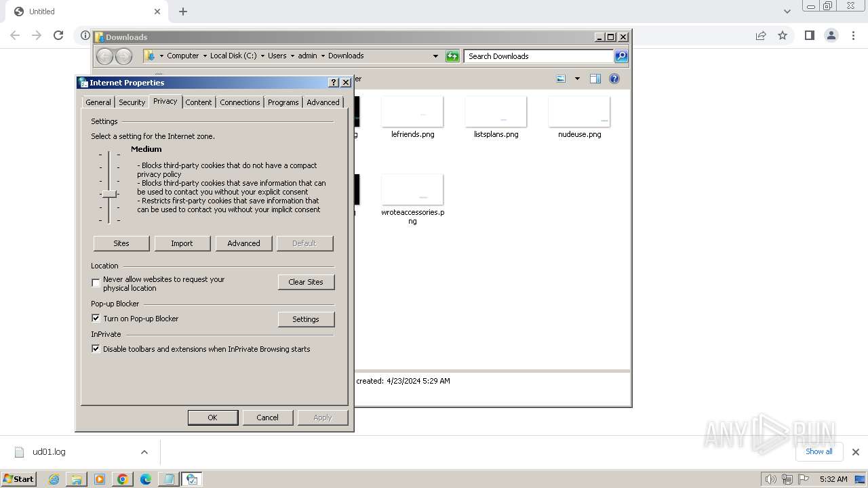Open the Content tab
This screenshot has height=488, width=868.
click(x=199, y=102)
